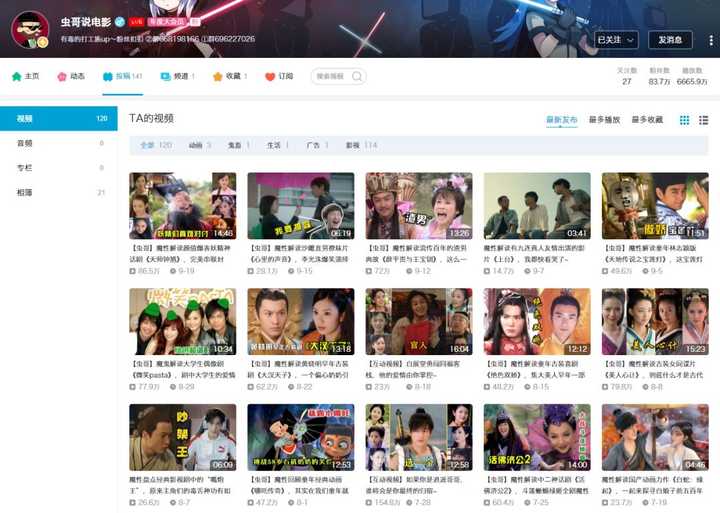Switch to grid view layout icon

point(684,120)
